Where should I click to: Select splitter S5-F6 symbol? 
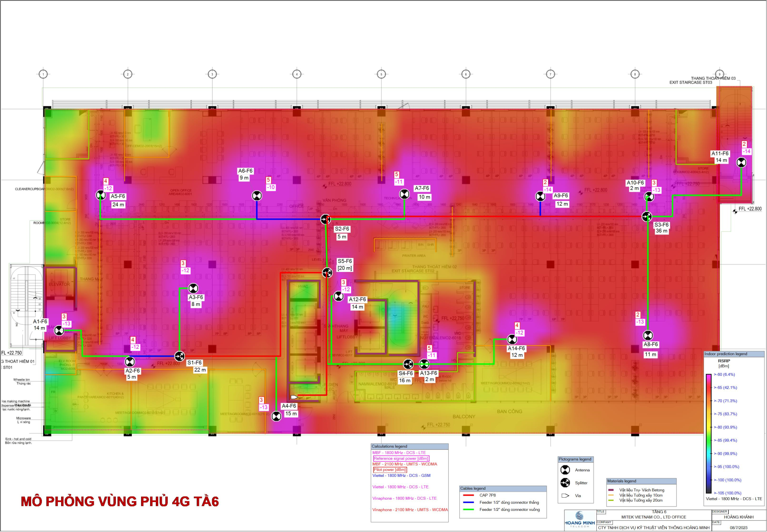[327, 273]
